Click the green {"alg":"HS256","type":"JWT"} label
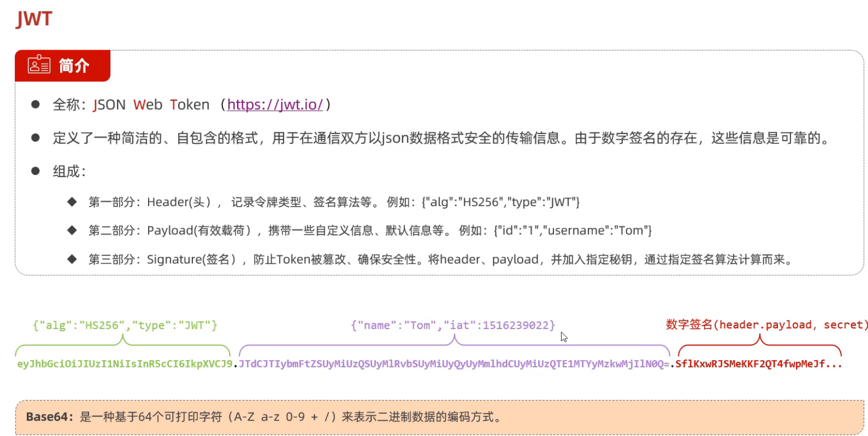 coord(125,325)
